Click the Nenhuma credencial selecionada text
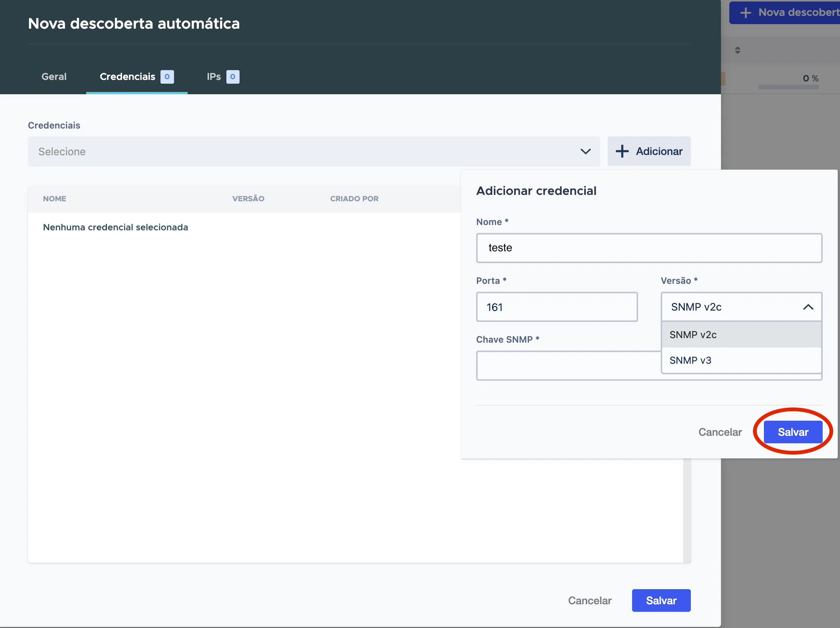 click(x=115, y=227)
